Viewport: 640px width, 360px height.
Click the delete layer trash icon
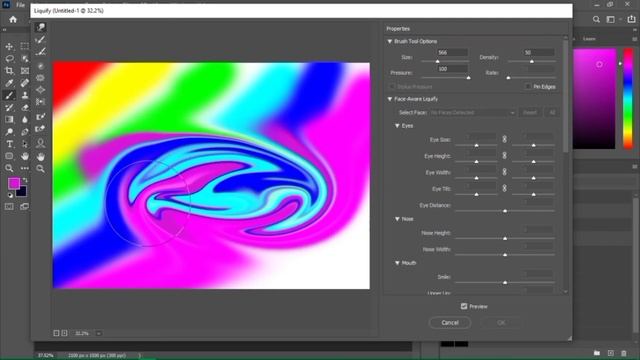(624, 353)
